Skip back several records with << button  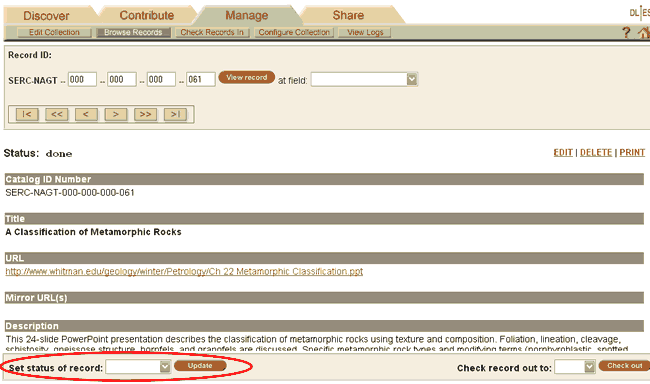point(57,114)
